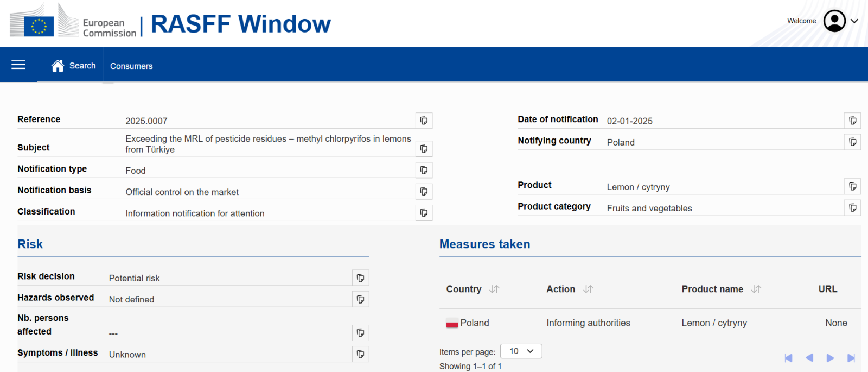
Task: Open the Search menu item
Action: [x=82, y=66]
